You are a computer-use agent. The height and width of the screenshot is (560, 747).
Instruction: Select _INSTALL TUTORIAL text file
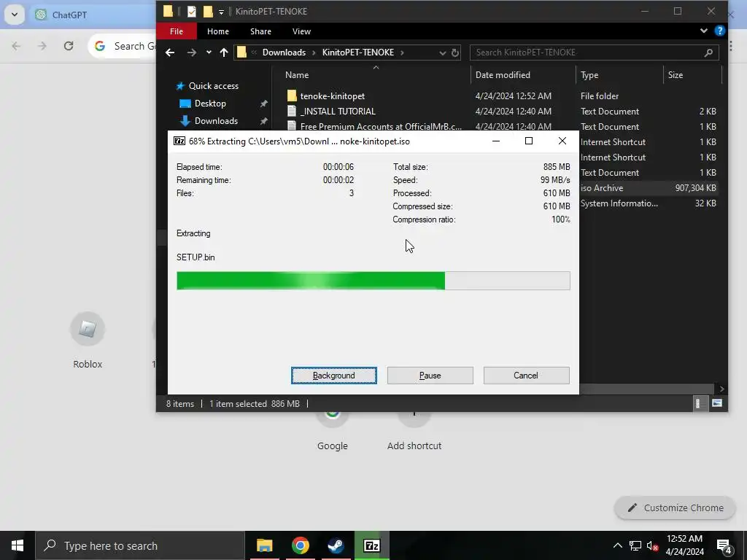pyautogui.click(x=338, y=111)
